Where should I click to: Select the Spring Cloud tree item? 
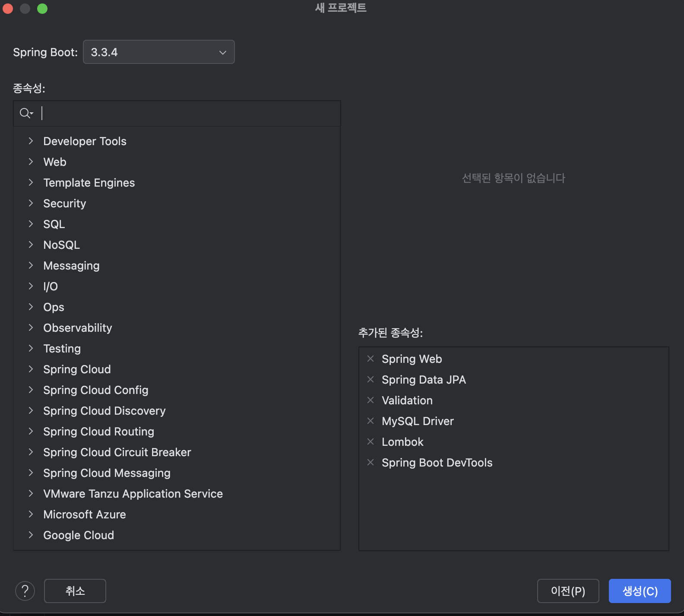(77, 369)
